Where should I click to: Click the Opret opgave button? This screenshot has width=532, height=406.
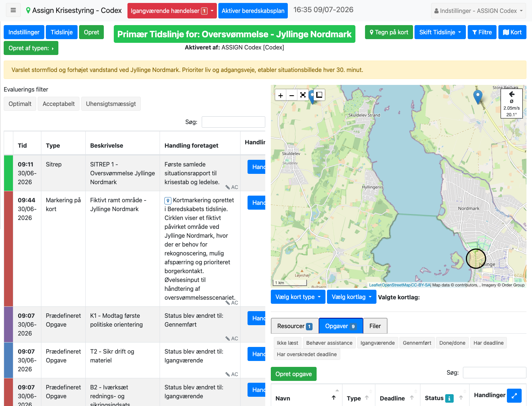tap(294, 374)
